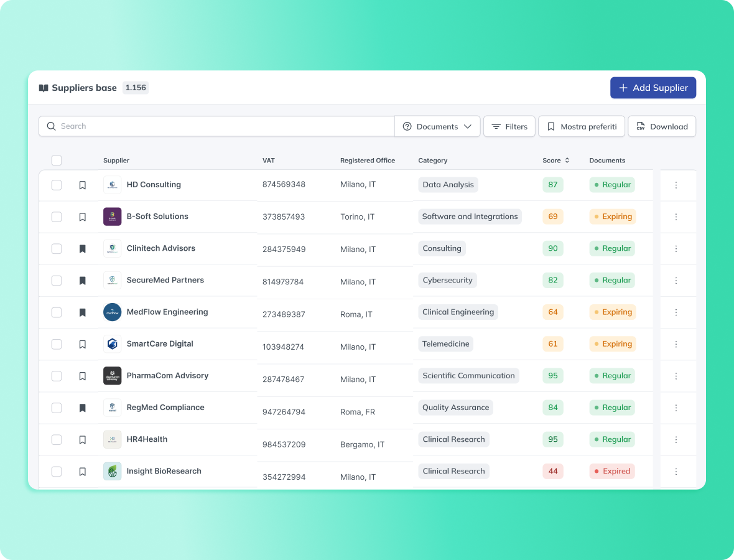Screen dimensions: 734x560
Task: Download the supplier list as CSV
Action: [662, 126]
